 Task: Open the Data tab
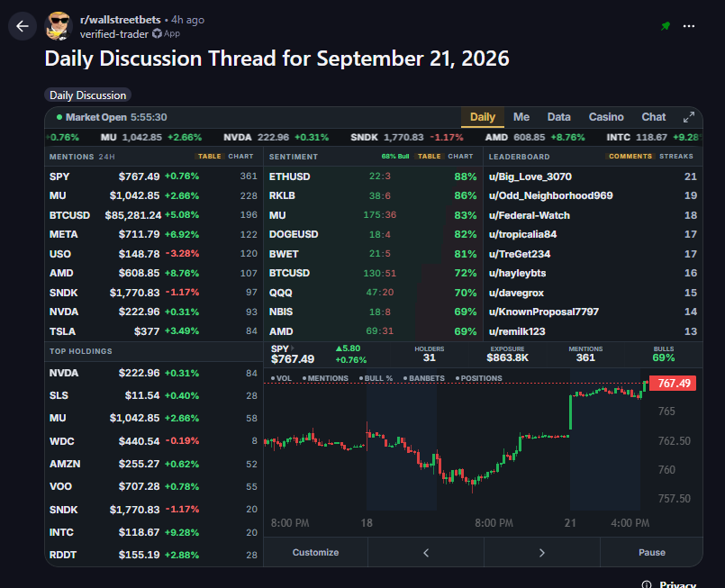coord(558,117)
